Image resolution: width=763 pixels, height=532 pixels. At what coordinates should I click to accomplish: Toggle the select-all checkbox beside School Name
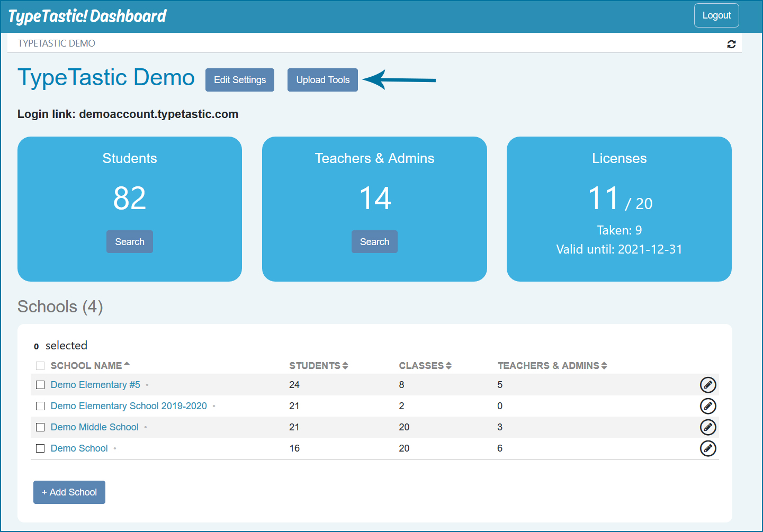[40, 366]
